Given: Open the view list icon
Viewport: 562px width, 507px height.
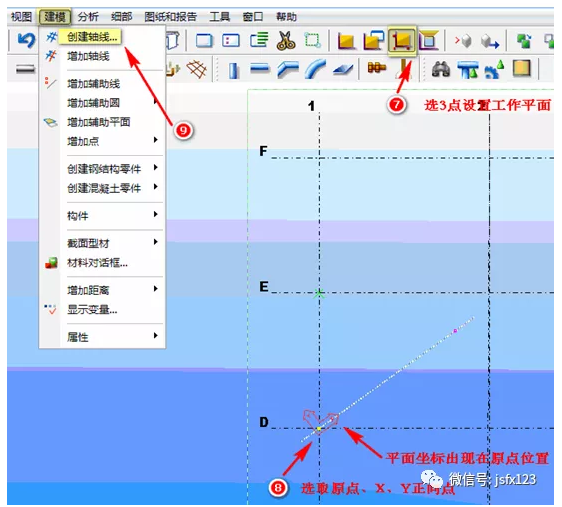Looking at the screenshot, I should pos(259,40).
